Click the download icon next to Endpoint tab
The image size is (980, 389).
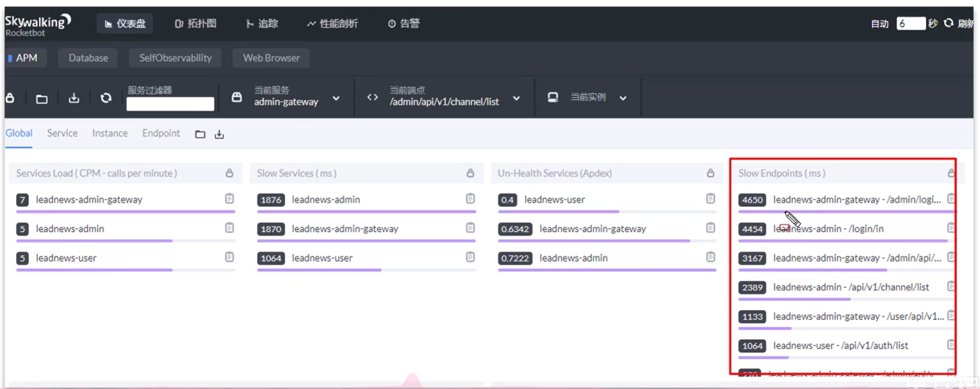pos(219,134)
